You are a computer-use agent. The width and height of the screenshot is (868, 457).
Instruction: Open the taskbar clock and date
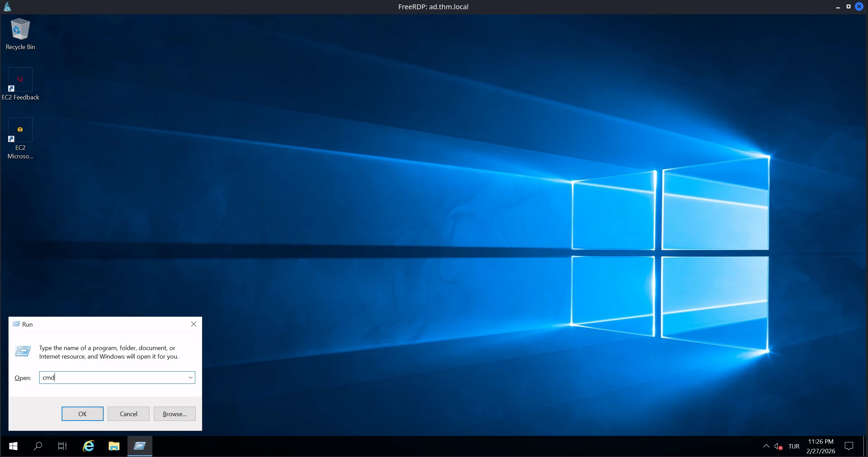tap(821, 446)
